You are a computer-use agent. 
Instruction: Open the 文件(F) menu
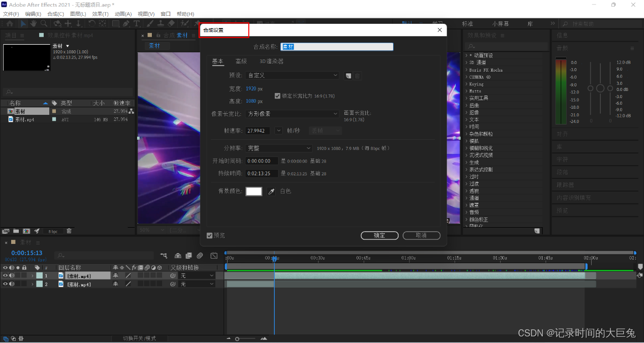pyautogui.click(x=11, y=14)
